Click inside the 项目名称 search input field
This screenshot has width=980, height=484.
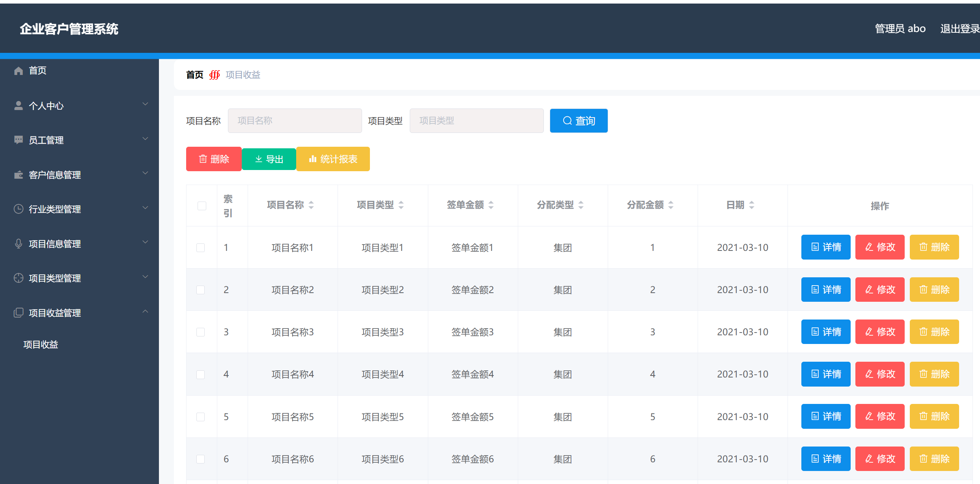pos(295,120)
